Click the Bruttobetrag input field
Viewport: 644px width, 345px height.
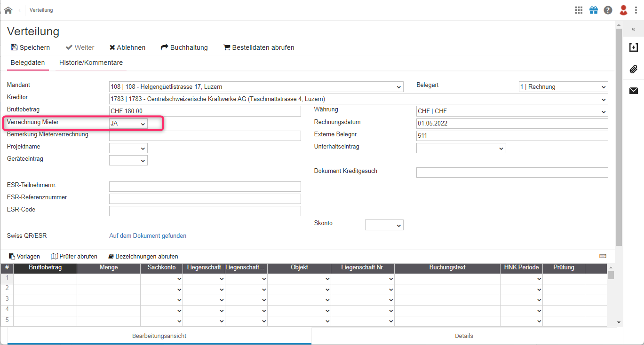point(205,111)
